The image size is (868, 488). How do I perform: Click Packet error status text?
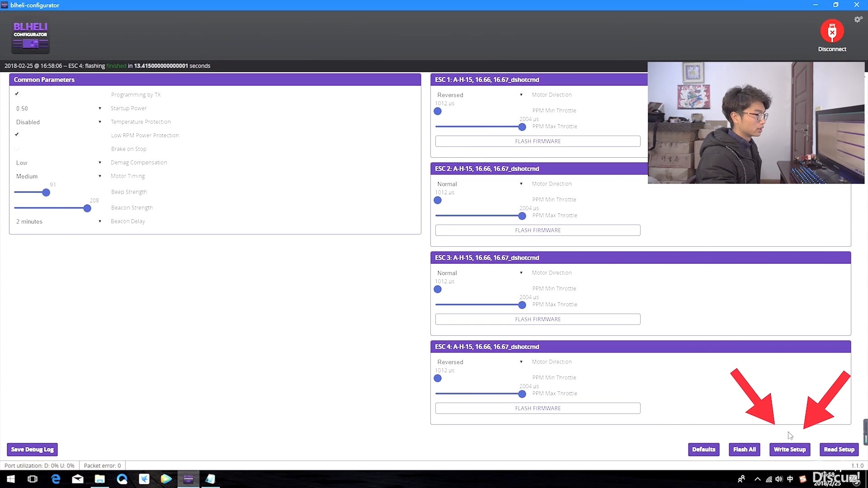102,465
